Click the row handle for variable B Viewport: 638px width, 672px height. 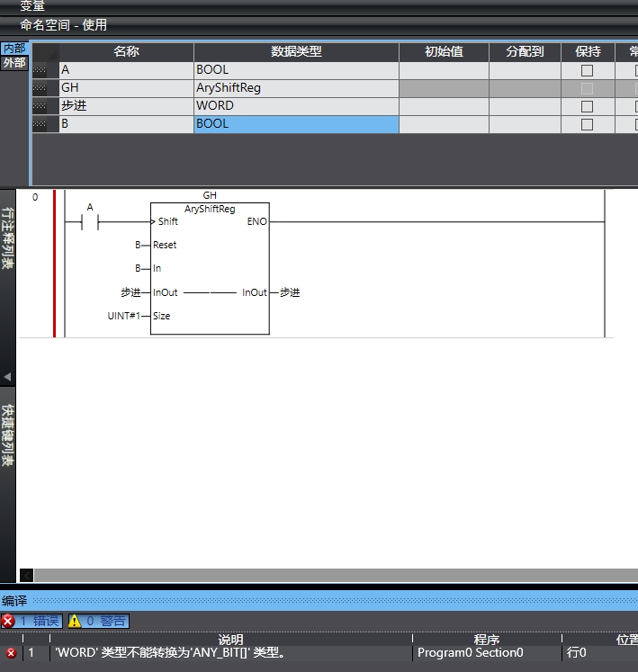pos(40,124)
